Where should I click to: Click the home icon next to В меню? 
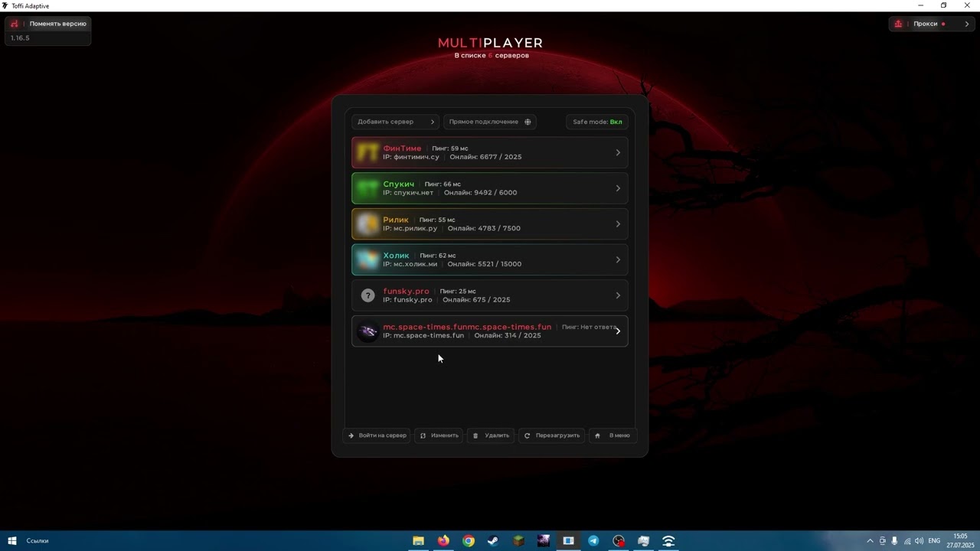(x=597, y=435)
